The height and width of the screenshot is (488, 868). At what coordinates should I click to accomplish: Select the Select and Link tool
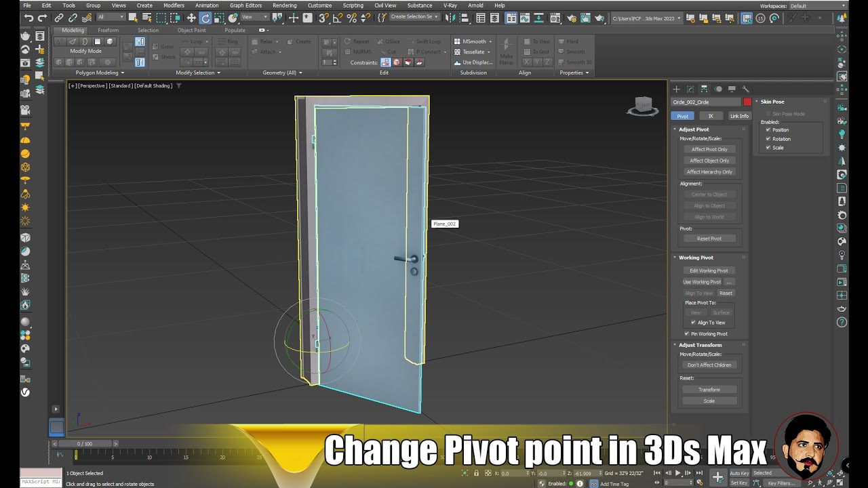pos(59,18)
